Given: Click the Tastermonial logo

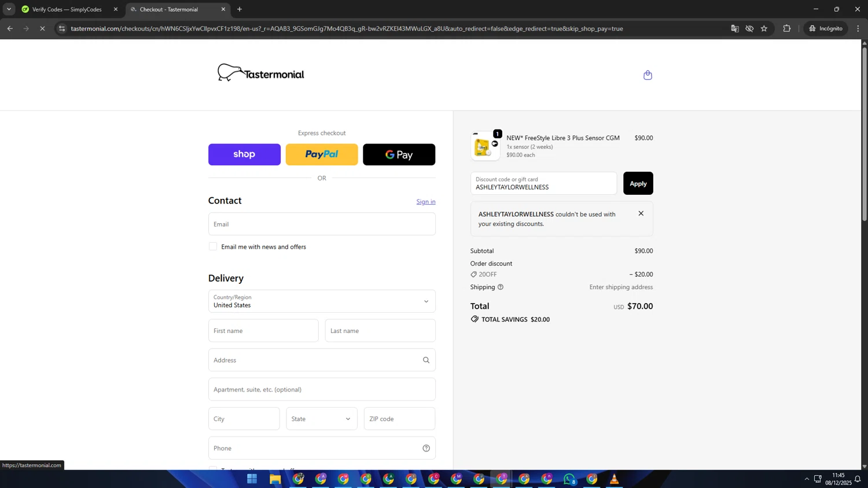Looking at the screenshot, I should coord(260,73).
